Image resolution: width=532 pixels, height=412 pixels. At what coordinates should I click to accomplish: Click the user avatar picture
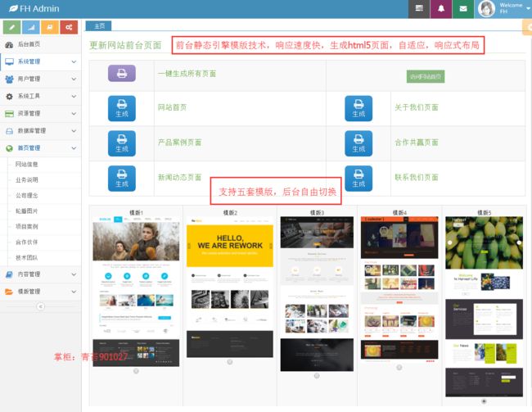click(x=486, y=9)
